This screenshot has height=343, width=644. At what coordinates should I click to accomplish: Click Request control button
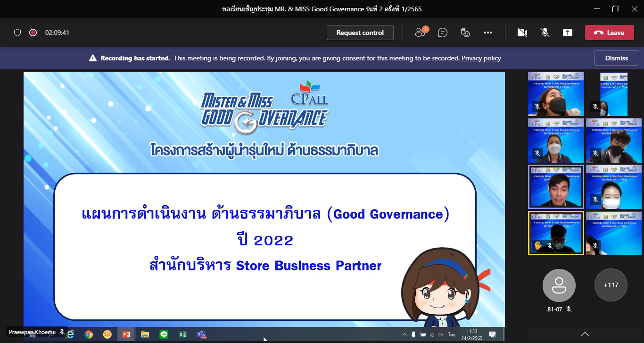pyautogui.click(x=360, y=33)
